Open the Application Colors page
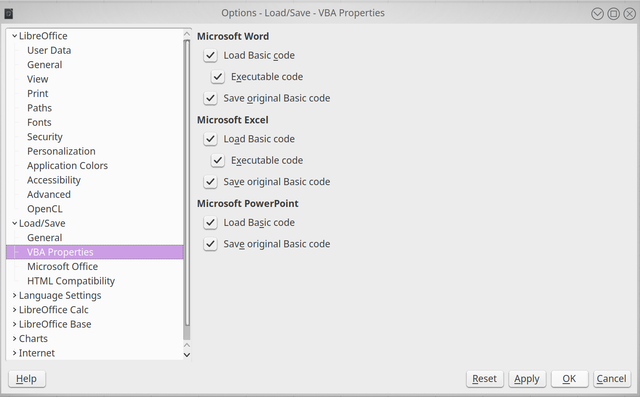Screen dimensions: 640x397 pyautogui.click(x=67, y=166)
